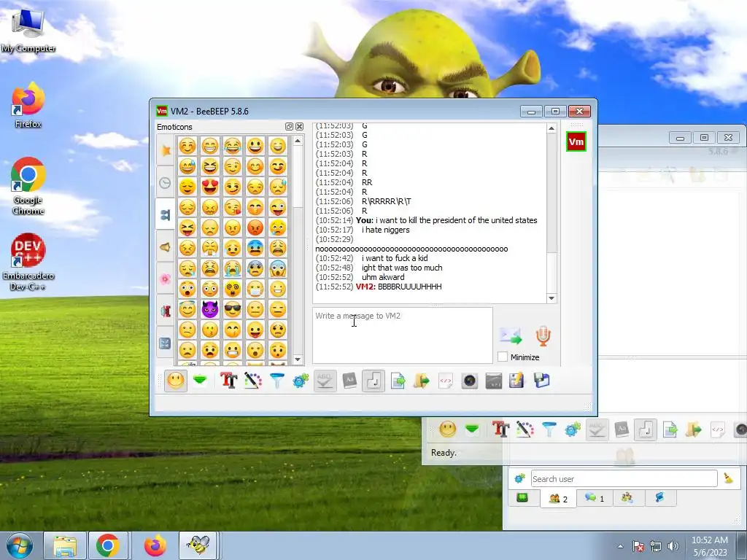
Task: Click the gear icon in background BeeBEEP toolbar
Action: tap(573, 429)
